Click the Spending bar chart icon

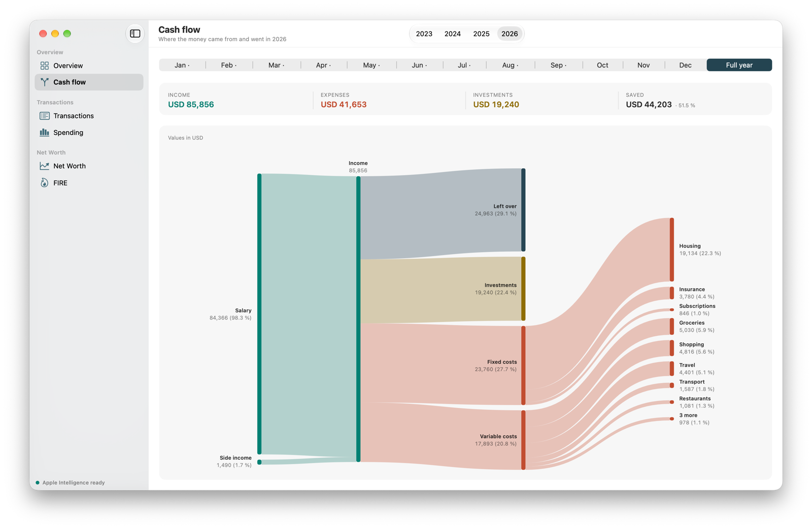(x=45, y=132)
